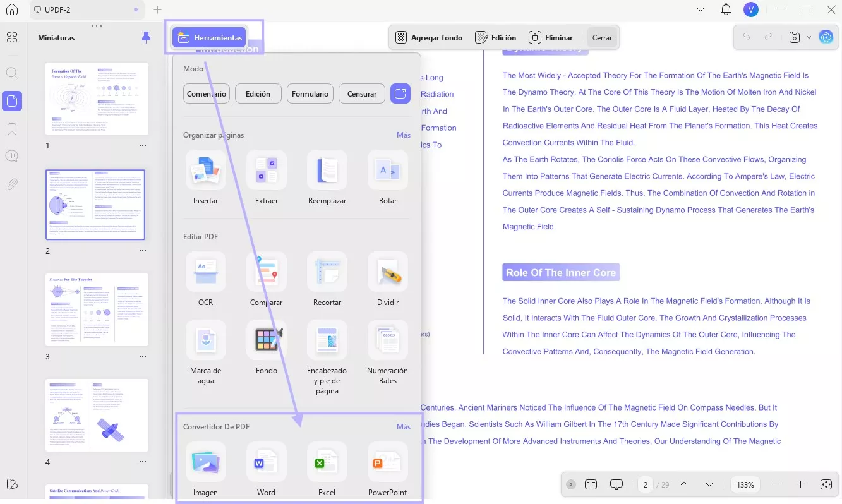
Task: Zoom in with plus button
Action: pyautogui.click(x=800, y=484)
